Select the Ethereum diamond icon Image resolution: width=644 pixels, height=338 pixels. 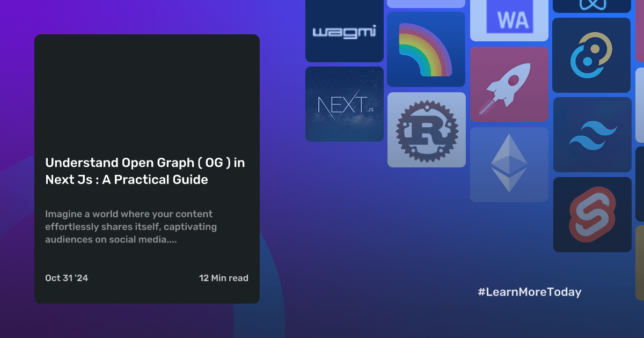[509, 164]
